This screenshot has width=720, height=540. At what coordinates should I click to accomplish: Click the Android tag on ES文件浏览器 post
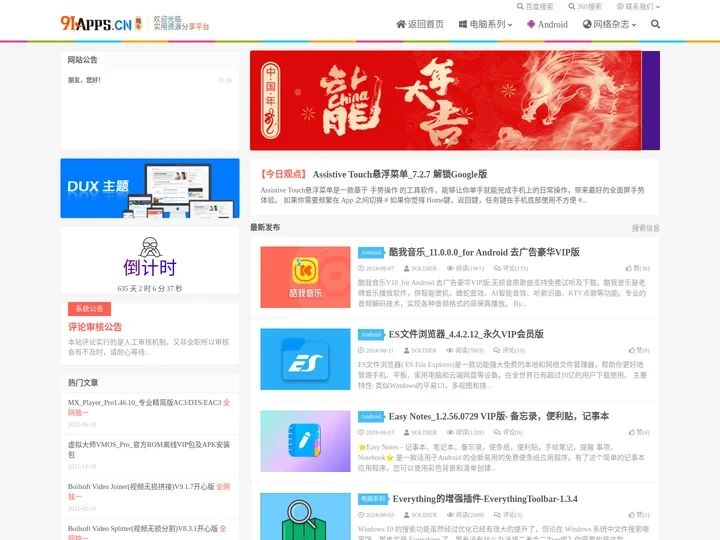pos(371,334)
